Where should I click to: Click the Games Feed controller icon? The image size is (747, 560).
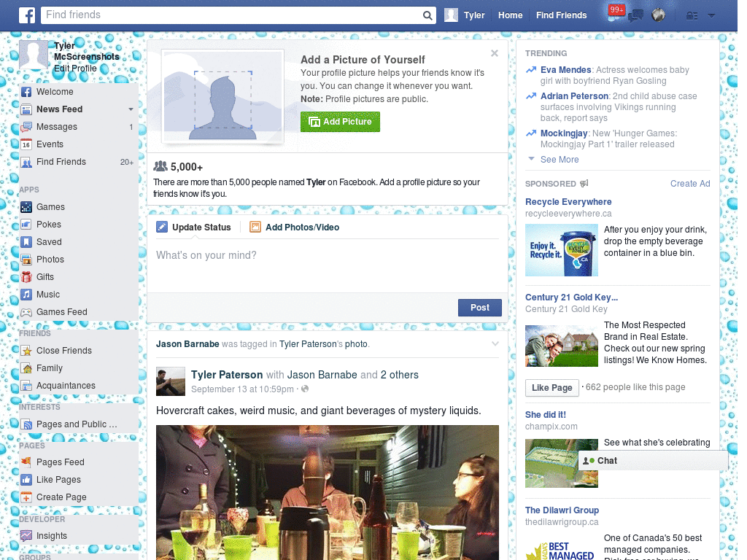point(26,312)
